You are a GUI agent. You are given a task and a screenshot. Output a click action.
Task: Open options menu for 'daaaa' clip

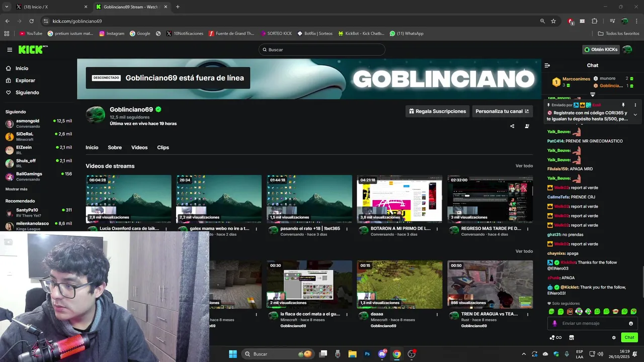coord(437,315)
